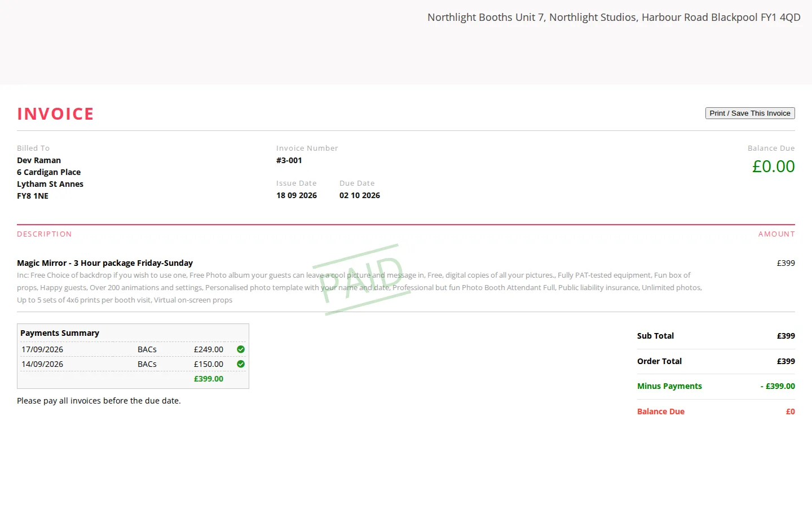This screenshot has width=812, height=508.
Task: Click the Magic Mirror package title
Action: pyautogui.click(x=105, y=263)
